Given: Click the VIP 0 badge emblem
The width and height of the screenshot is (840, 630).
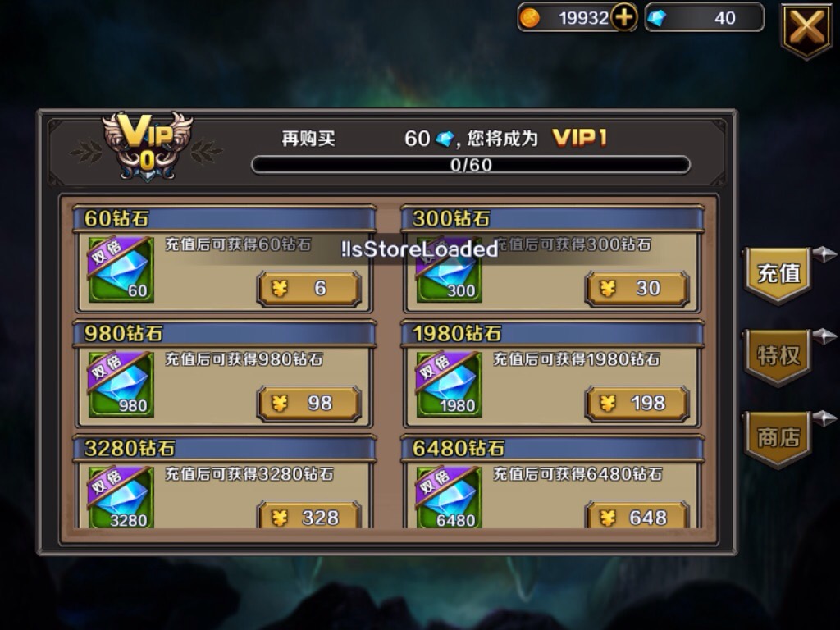Looking at the screenshot, I should [148, 146].
